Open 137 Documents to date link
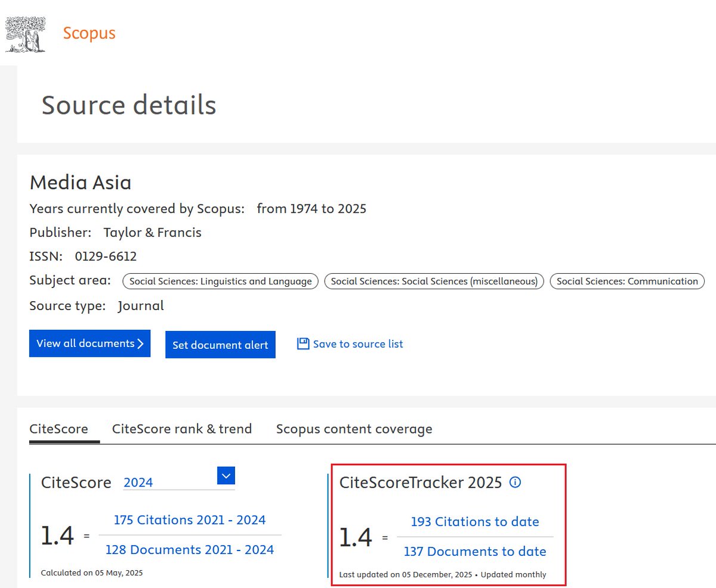Screen dimensions: 716x588 pos(475,552)
